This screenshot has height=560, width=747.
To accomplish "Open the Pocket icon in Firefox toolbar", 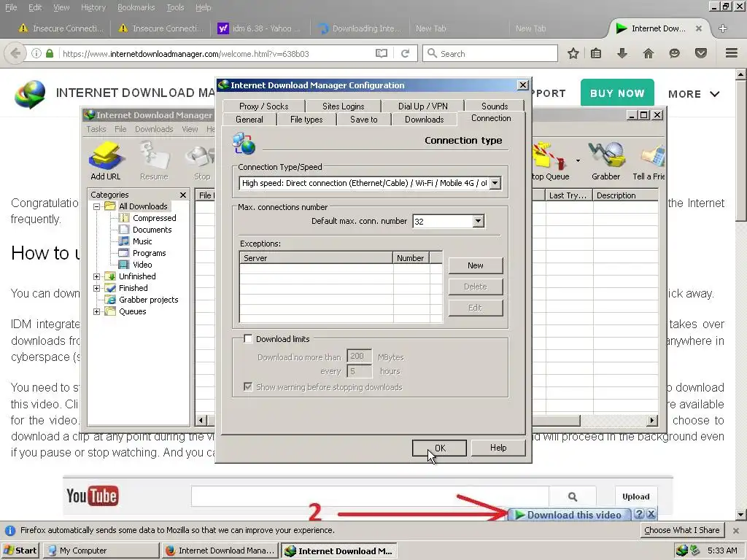I will tap(700, 53).
